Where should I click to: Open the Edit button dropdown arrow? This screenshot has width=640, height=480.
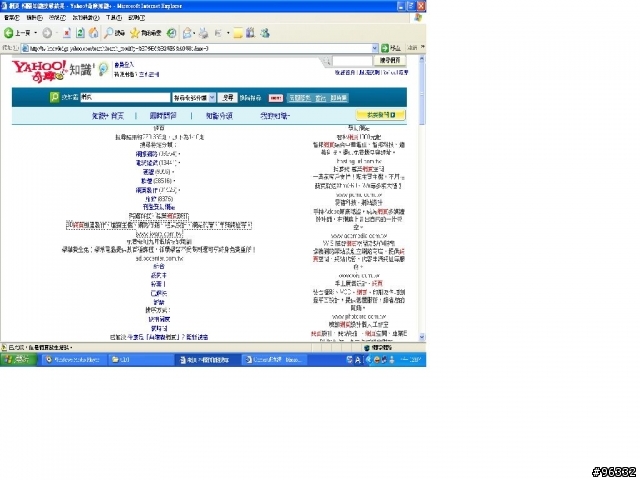(228, 33)
